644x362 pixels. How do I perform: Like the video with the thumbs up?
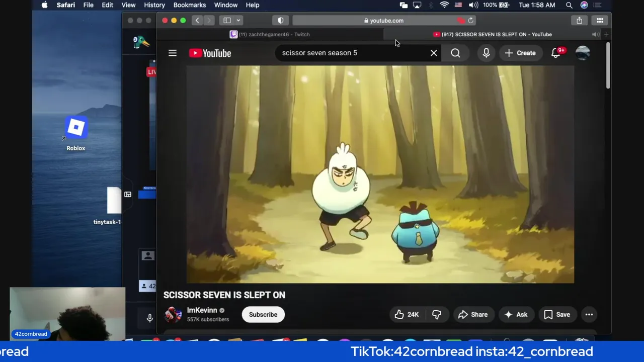pos(407,314)
